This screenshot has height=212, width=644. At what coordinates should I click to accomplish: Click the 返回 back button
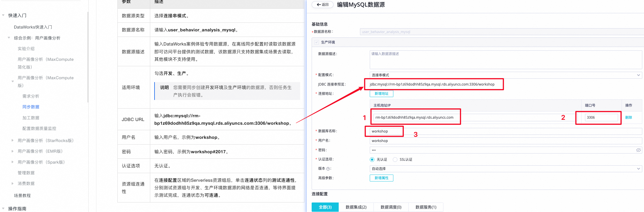(323, 5)
